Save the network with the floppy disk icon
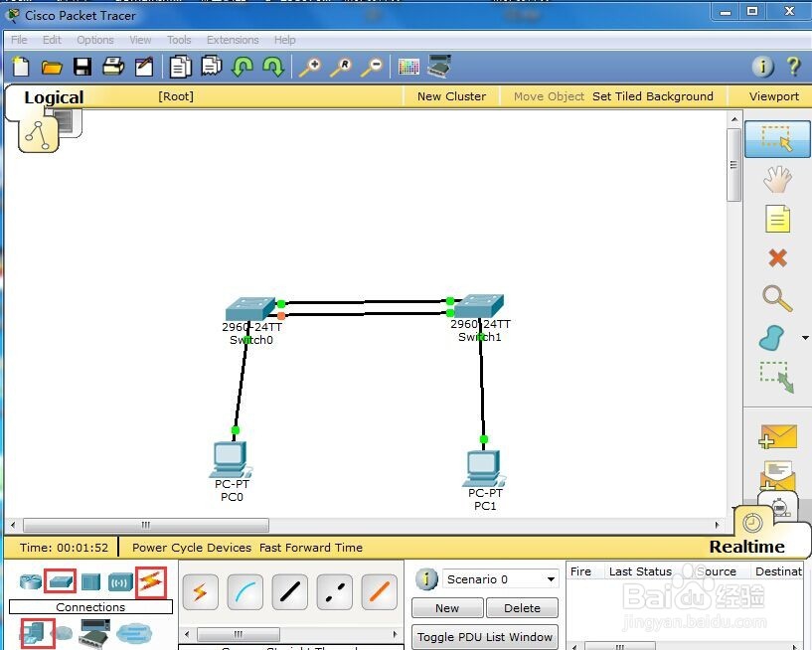The width and height of the screenshot is (812, 650). coord(82,67)
